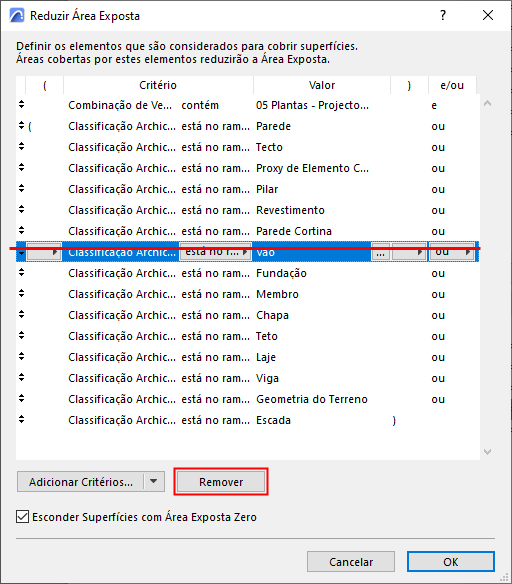Click the opening bracket in the Parede row
Image resolution: width=512 pixels, height=584 pixels.
coord(30,126)
